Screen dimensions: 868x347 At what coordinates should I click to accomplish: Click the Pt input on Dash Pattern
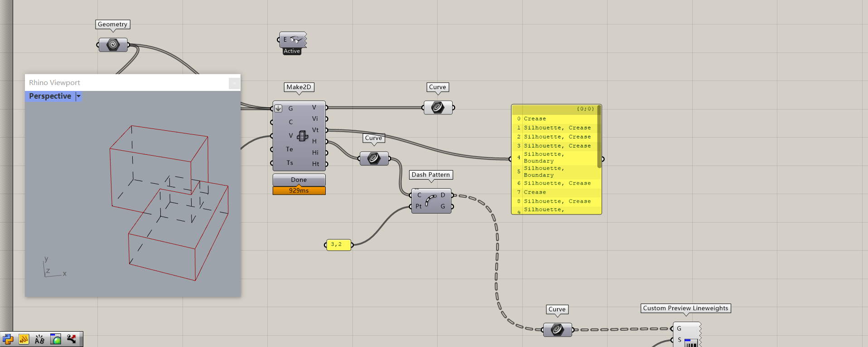click(419, 206)
